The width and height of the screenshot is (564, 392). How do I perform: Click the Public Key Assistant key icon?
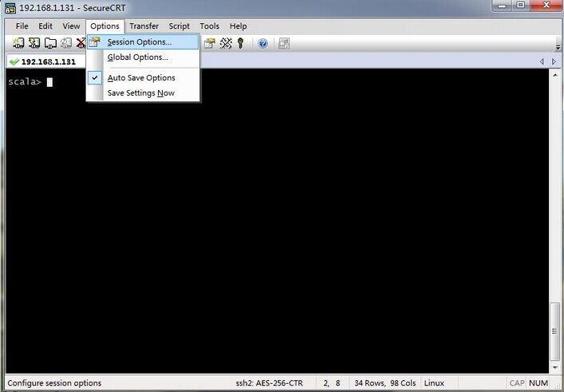241,44
